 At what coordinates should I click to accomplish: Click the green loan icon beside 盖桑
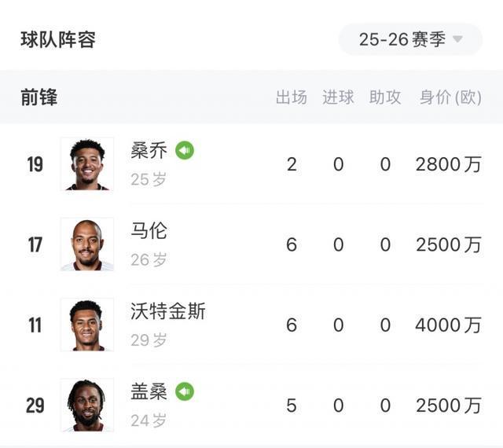pyautogui.click(x=185, y=391)
